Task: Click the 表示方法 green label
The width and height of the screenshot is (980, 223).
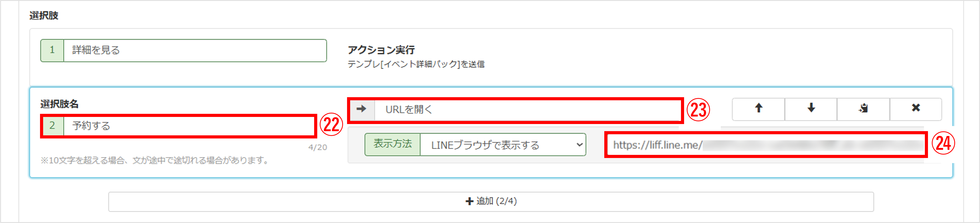Action: (392, 144)
